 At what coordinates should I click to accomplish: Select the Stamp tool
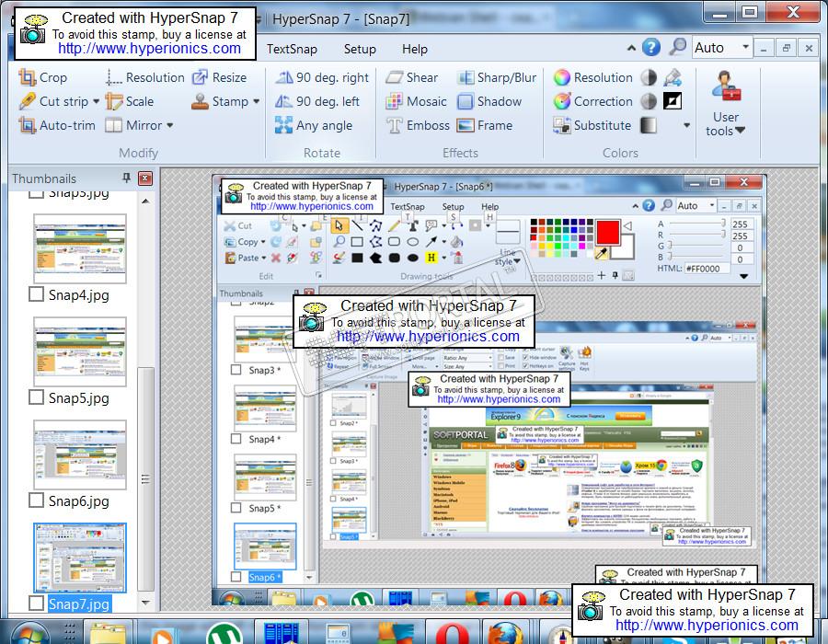220,101
